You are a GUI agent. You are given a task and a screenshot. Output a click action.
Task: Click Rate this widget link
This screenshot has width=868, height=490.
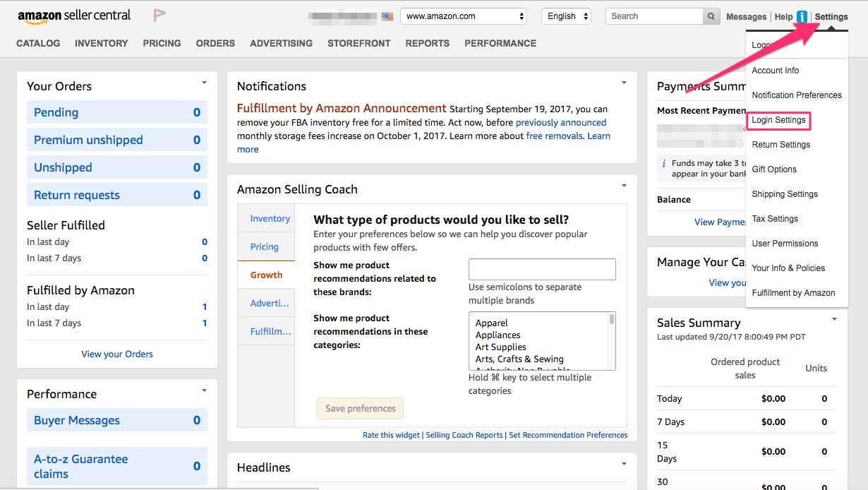click(x=391, y=435)
